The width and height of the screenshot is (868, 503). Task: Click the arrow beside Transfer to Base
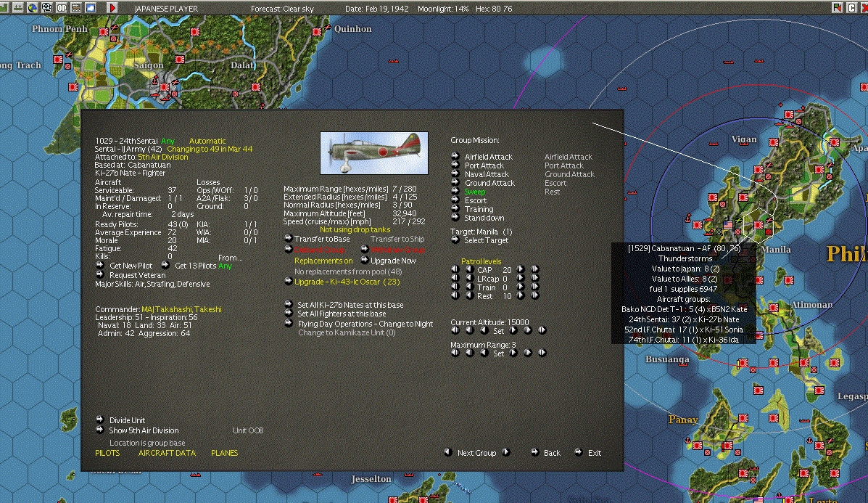pyautogui.click(x=288, y=238)
